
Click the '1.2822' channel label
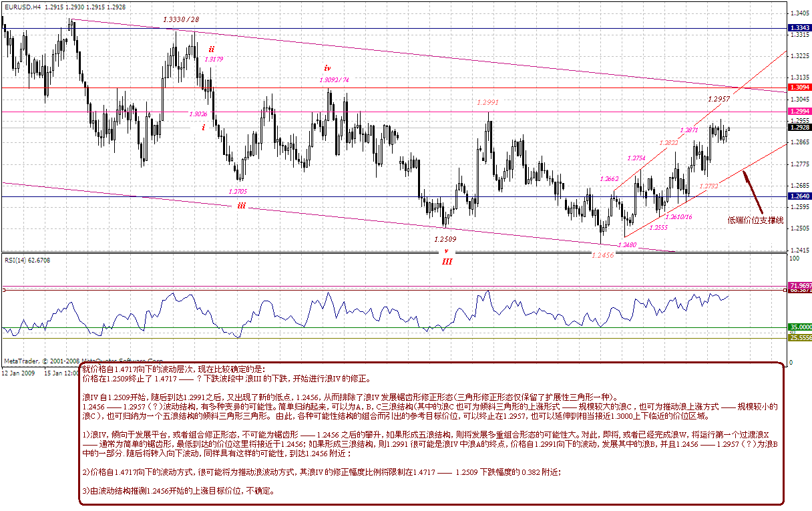click(x=668, y=143)
